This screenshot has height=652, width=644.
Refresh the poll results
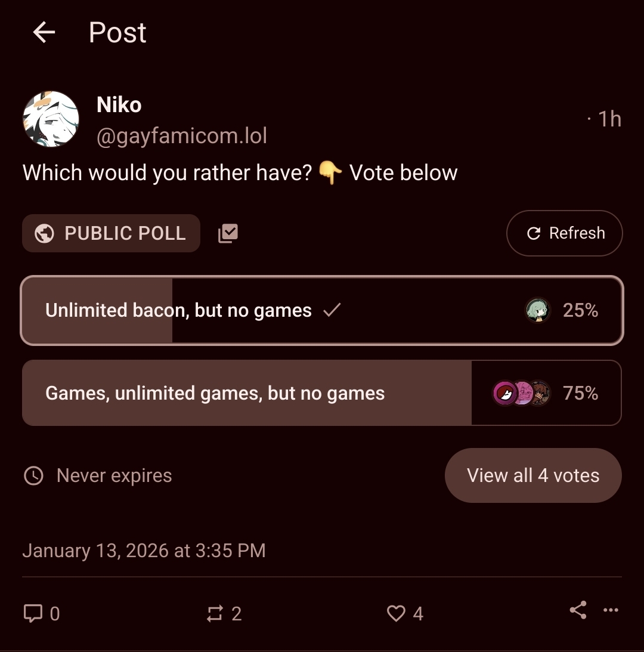(x=564, y=233)
